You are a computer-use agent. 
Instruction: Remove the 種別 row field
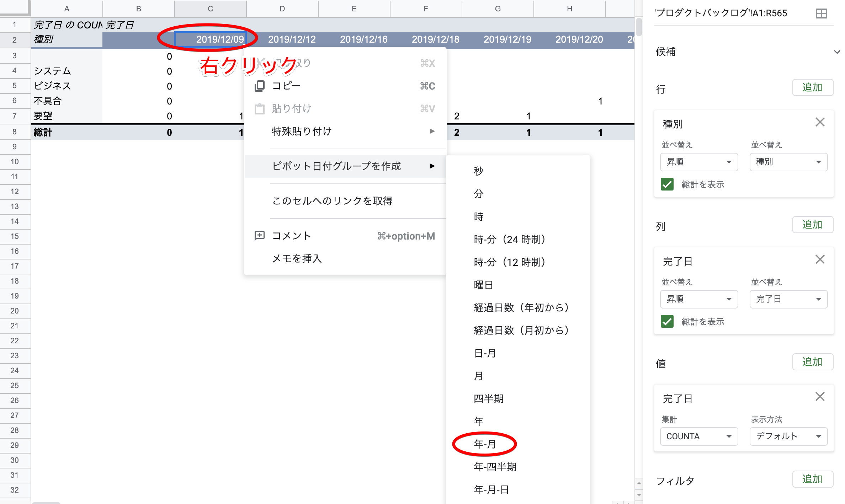click(x=820, y=122)
